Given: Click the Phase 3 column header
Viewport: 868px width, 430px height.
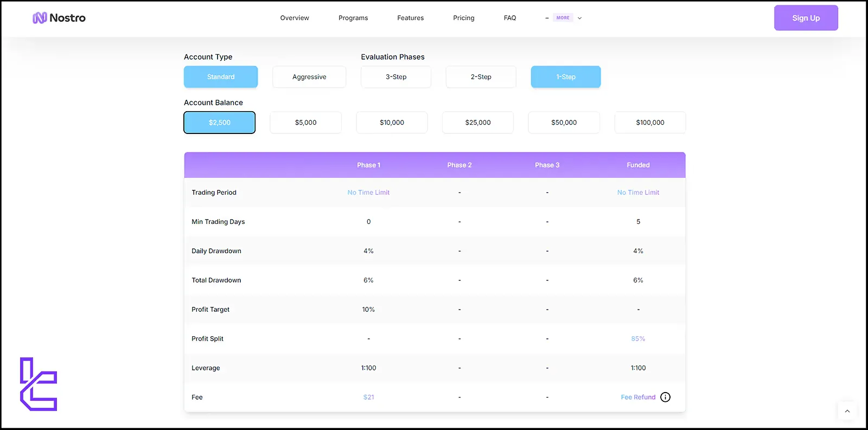Looking at the screenshot, I should click(x=547, y=165).
